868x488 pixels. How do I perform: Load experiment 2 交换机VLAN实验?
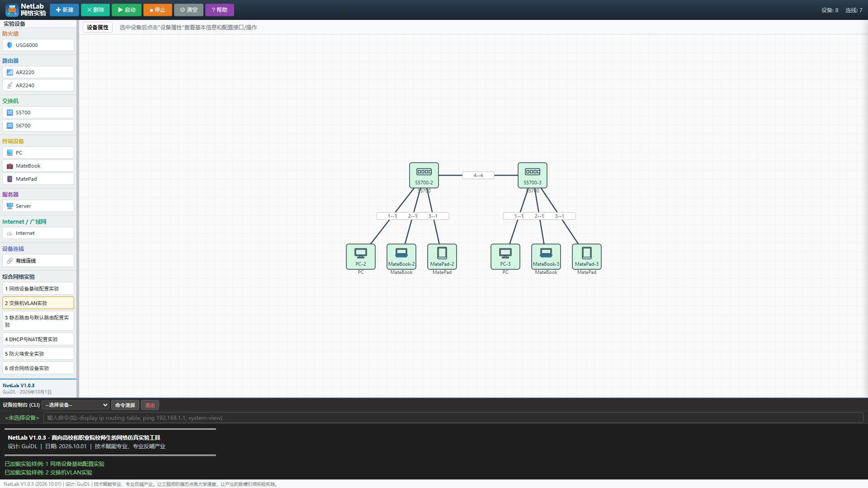(x=38, y=303)
